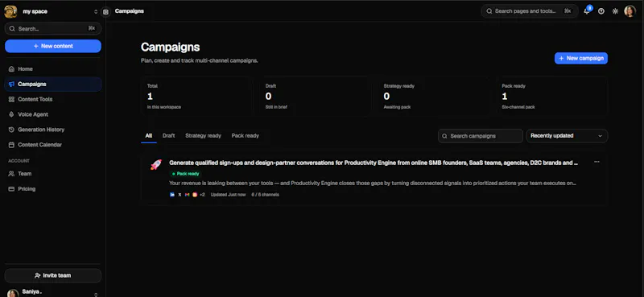This screenshot has width=644, height=297.
Task: Open the Recently updated sort dropdown
Action: (567, 136)
